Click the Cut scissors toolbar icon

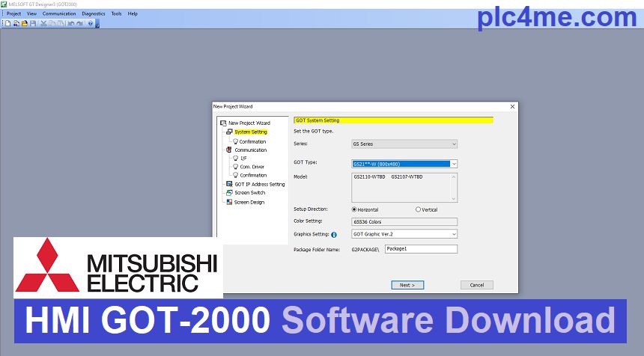(x=43, y=23)
